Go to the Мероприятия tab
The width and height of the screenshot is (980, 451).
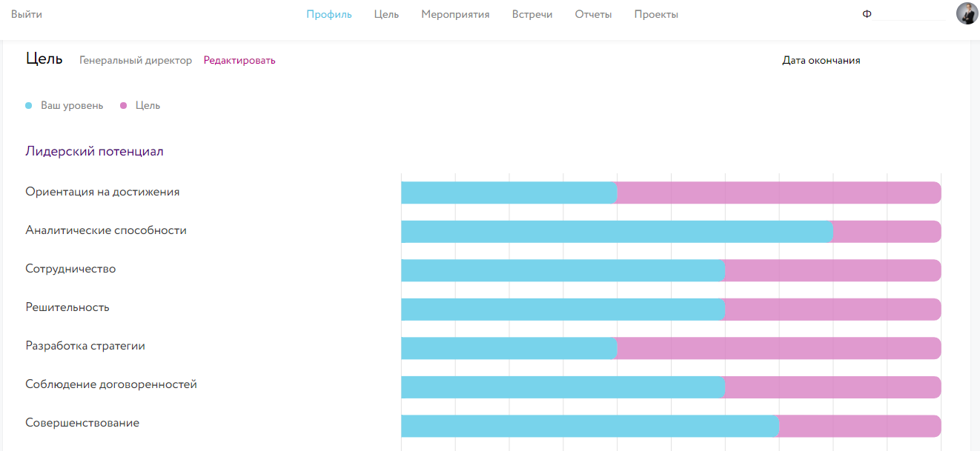(x=455, y=14)
